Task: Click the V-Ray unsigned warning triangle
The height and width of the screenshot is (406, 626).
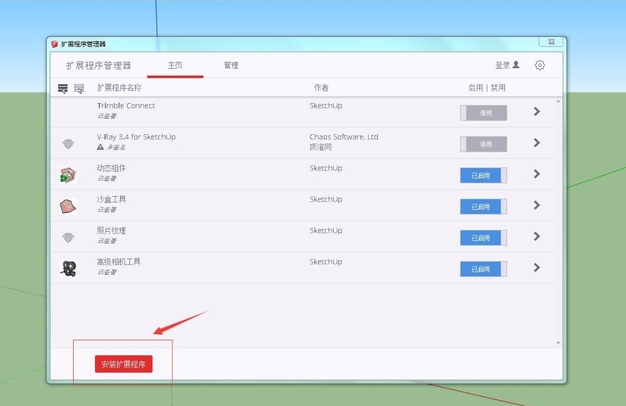Action: (100, 147)
